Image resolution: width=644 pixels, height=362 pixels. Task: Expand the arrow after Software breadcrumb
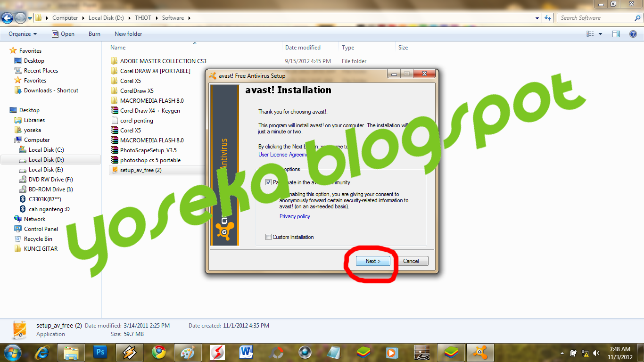(x=189, y=18)
